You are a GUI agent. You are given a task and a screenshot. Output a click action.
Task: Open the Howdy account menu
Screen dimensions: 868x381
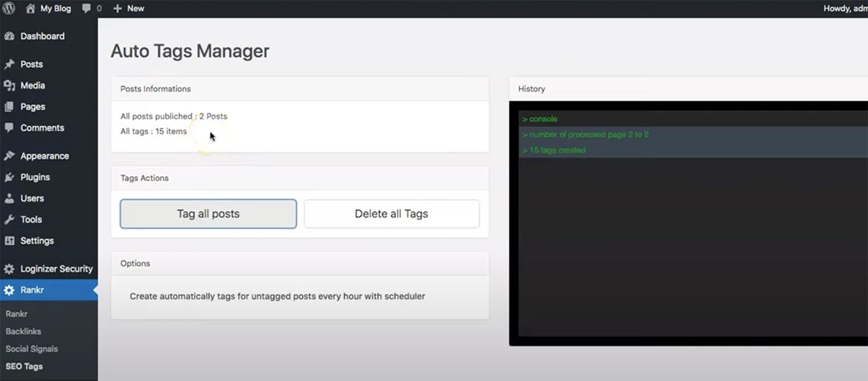tap(845, 9)
